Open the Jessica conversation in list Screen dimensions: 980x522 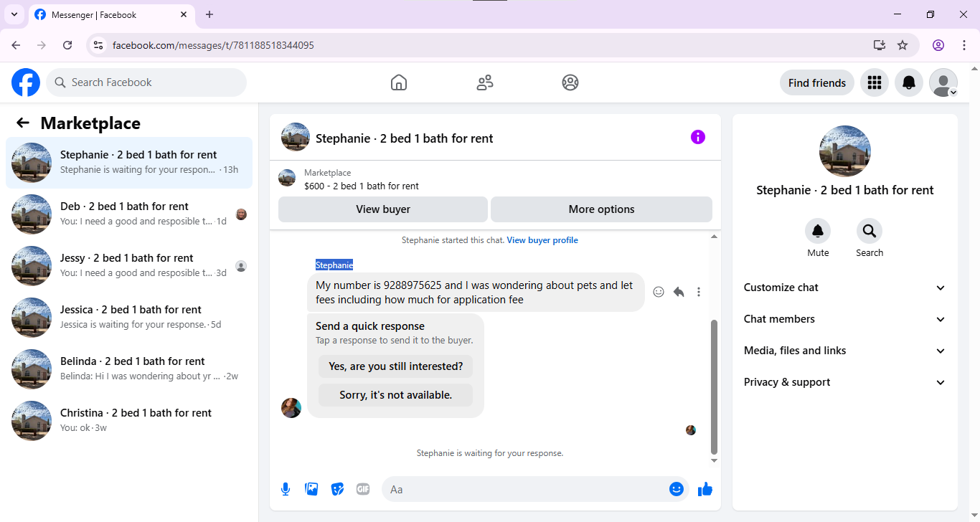pyautogui.click(x=129, y=318)
